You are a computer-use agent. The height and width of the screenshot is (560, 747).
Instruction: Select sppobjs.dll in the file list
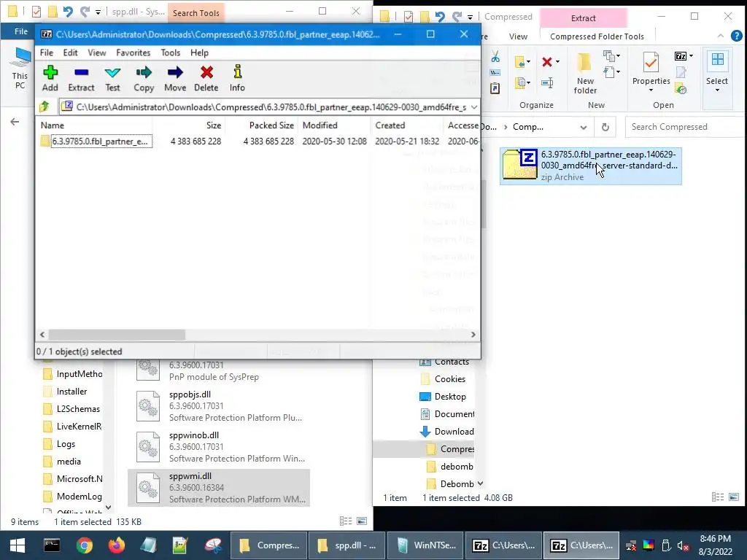(x=219, y=405)
